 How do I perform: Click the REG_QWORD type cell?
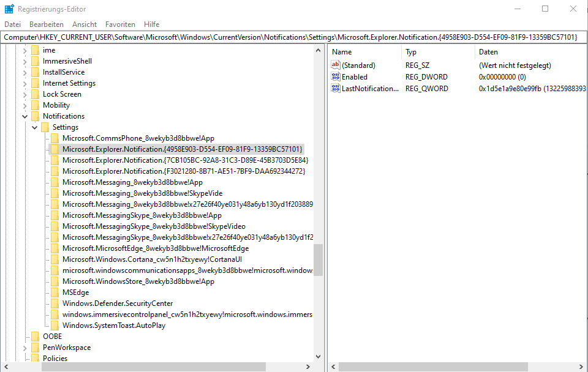(426, 88)
